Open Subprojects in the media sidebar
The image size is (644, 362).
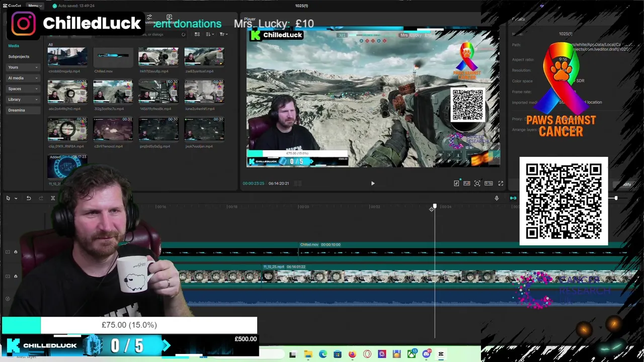pos(19,56)
